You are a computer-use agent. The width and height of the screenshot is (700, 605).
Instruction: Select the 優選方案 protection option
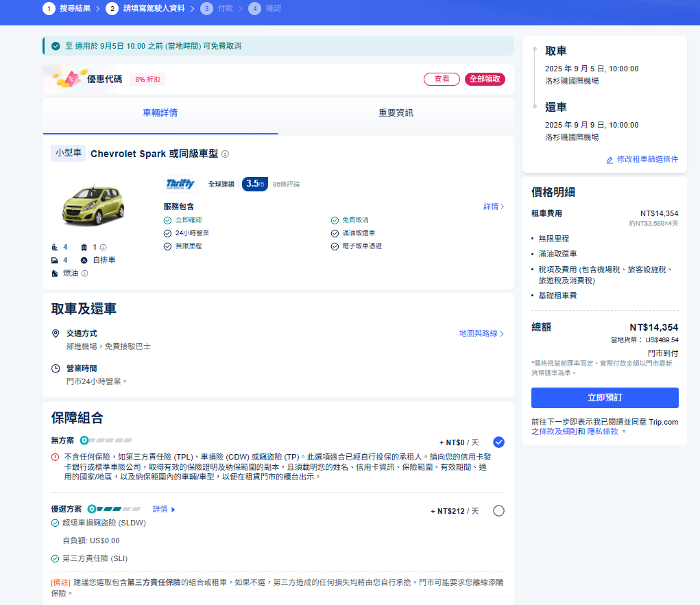tap(499, 510)
